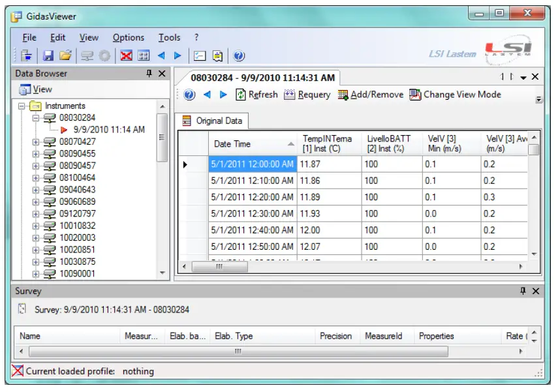Screen dimensions: 560x392
Task: Open the Options menu
Action: pyautogui.click(x=128, y=37)
